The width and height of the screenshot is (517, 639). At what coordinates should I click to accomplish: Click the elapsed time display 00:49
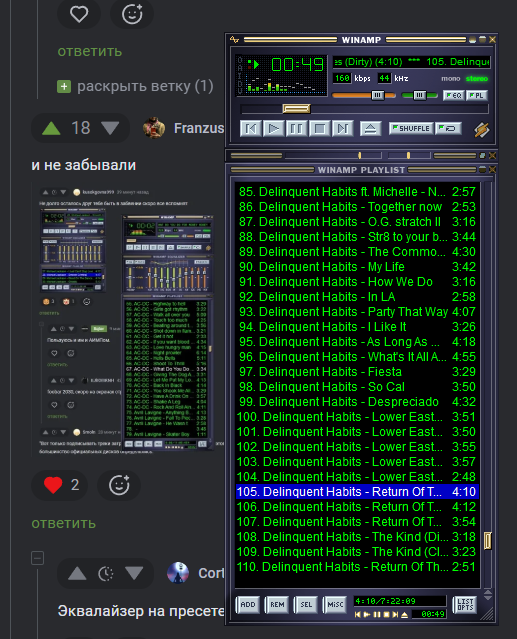point(297,64)
